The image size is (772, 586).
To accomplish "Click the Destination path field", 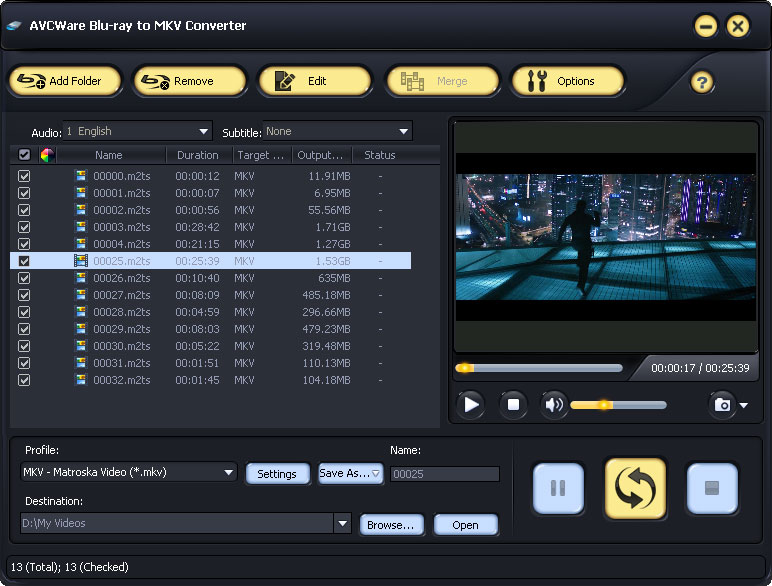I will click(177, 523).
